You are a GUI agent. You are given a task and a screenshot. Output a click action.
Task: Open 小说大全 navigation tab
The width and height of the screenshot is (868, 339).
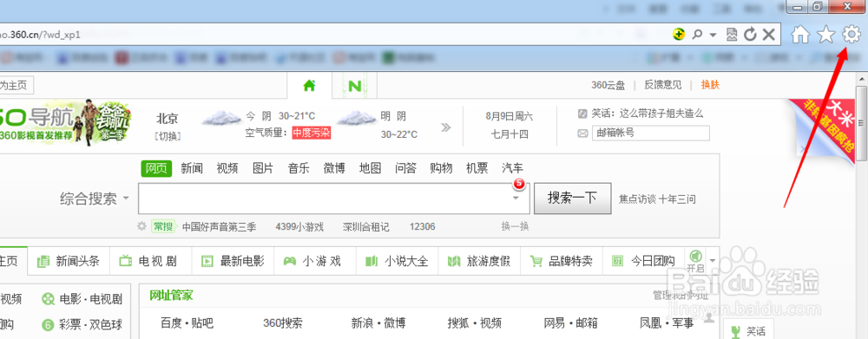pyautogui.click(x=397, y=261)
